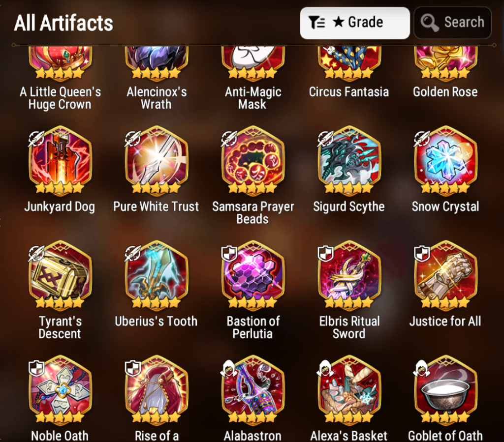504x442 pixels.
Task: Open the Tyrant's Descent hammer artifact
Action: (x=60, y=275)
